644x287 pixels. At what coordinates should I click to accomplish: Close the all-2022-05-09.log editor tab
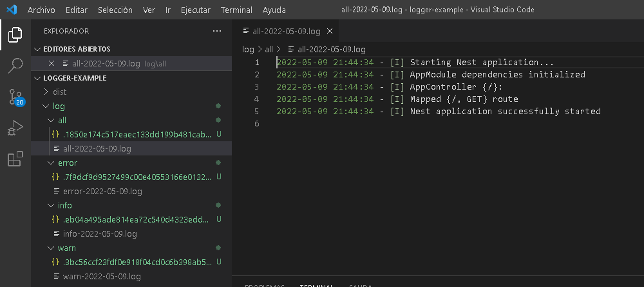tap(329, 31)
